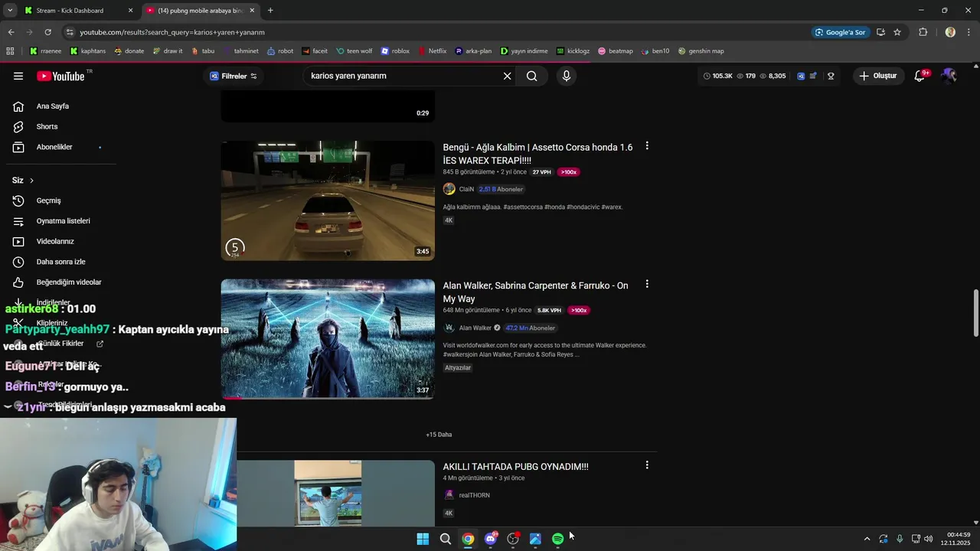This screenshot has width=980, height=551.
Task: Go back in the browser
Action: 11,32
